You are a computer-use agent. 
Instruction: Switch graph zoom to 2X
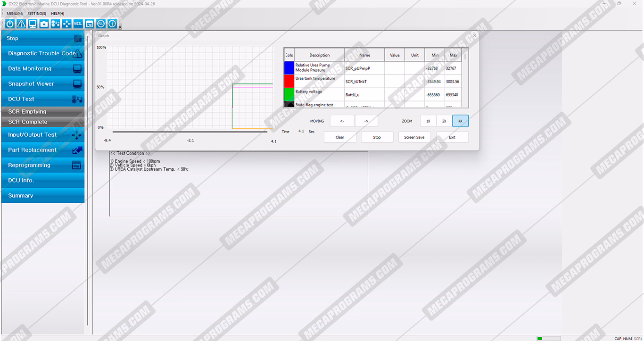point(444,121)
